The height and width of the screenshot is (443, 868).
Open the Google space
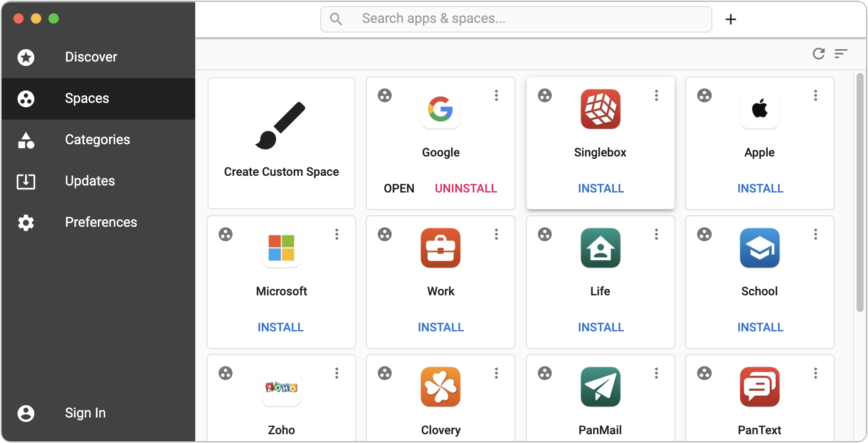coord(399,189)
